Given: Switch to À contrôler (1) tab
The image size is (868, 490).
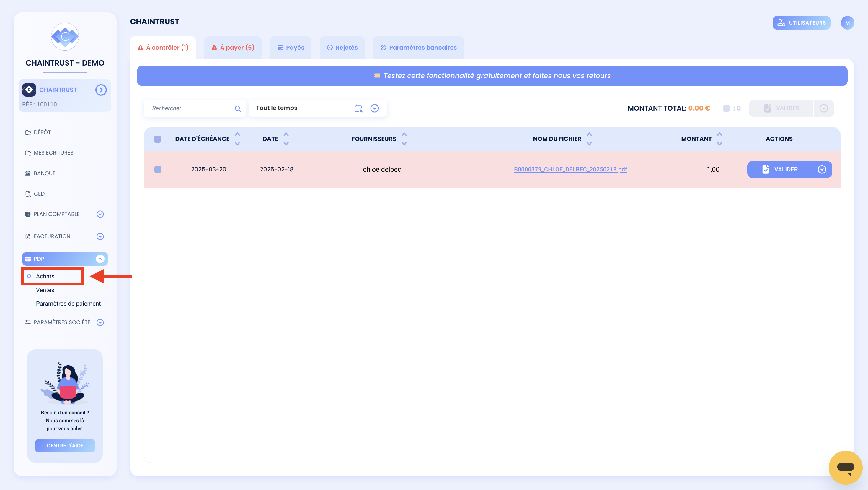Looking at the screenshot, I should coord(163,48).
